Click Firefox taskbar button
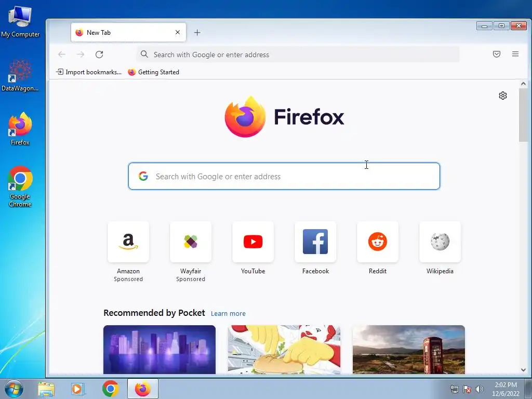Viewport: 532px width, 399px height. (x=142, y=389)
